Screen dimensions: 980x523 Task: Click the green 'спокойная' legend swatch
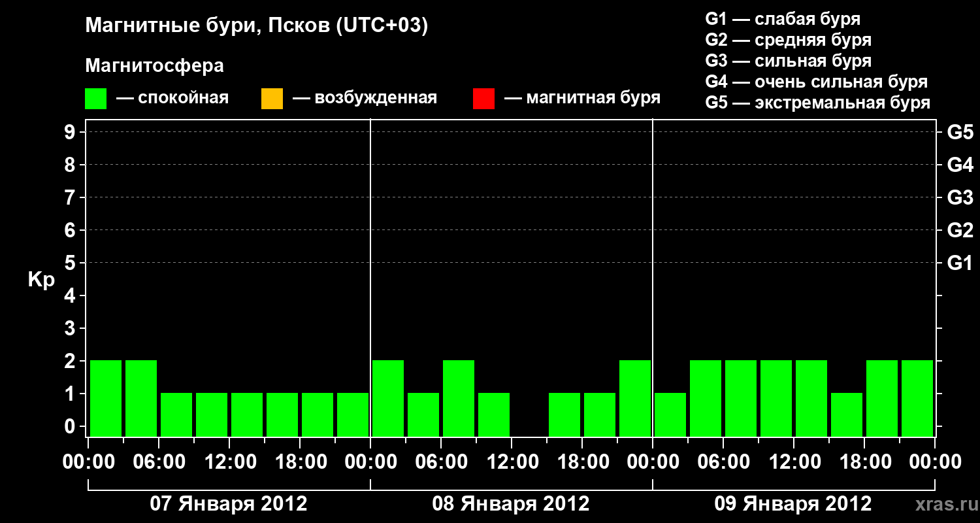pos(95,99)
